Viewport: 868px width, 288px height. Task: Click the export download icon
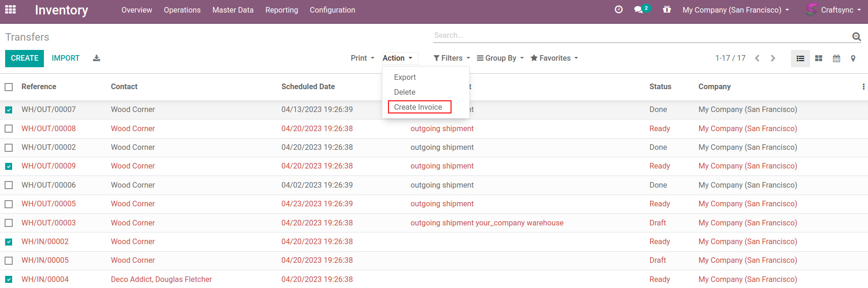(97, 58)
